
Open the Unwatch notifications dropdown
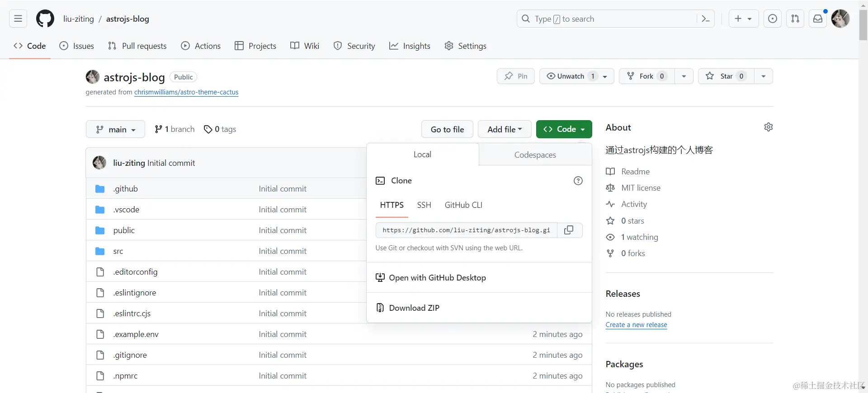(577, 76)
